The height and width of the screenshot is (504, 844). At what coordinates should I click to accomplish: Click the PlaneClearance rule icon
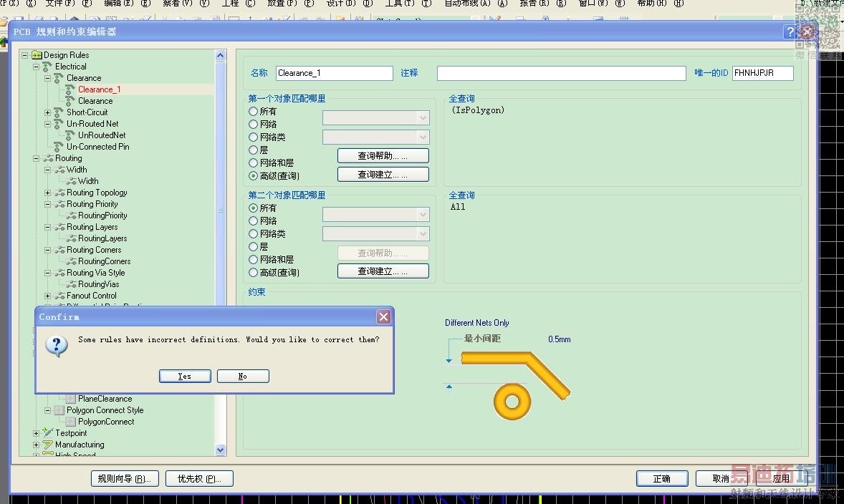point(70,399)
